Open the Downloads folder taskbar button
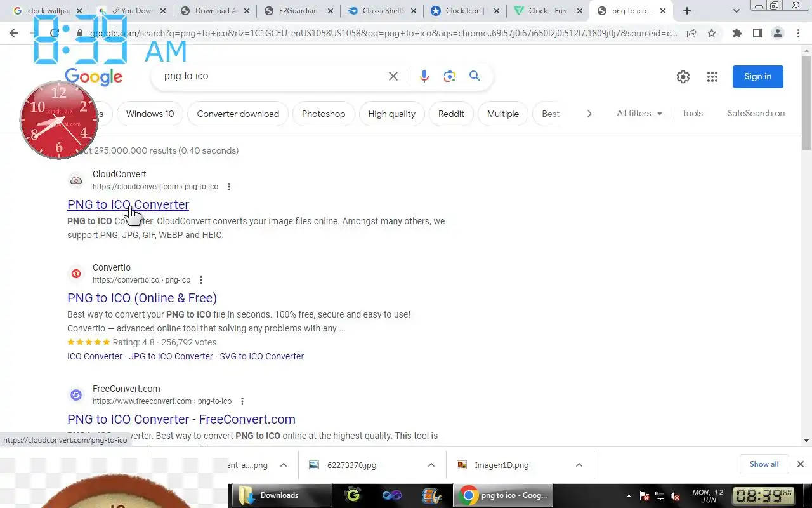 [281, 495]
